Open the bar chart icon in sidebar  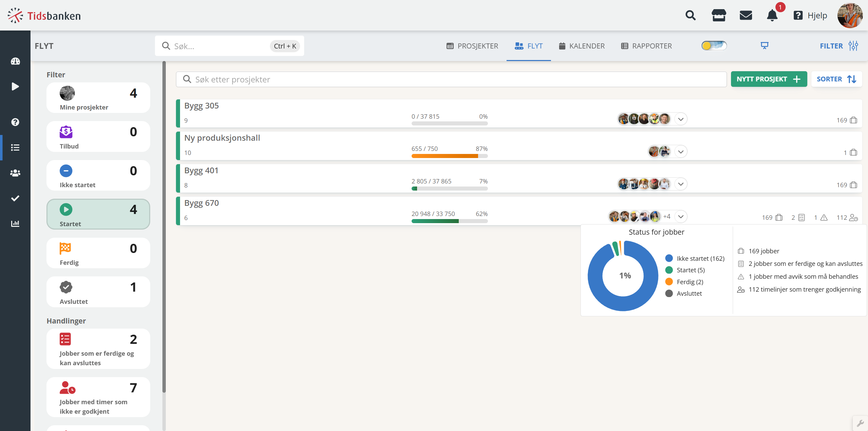[15, 223]
